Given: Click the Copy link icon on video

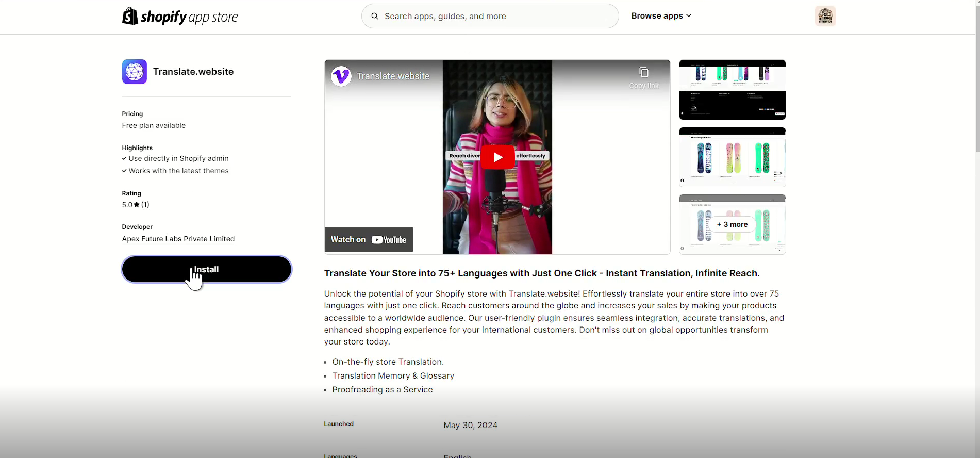Looking at the screenshot, I should (x=644, y=77).
